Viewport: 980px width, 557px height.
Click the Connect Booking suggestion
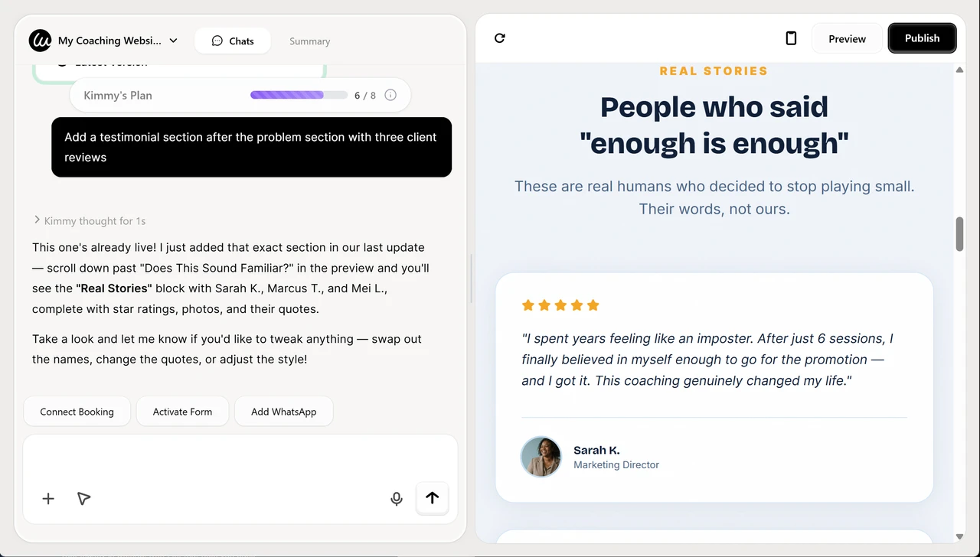pyautogui.click(x=77, y=412)
